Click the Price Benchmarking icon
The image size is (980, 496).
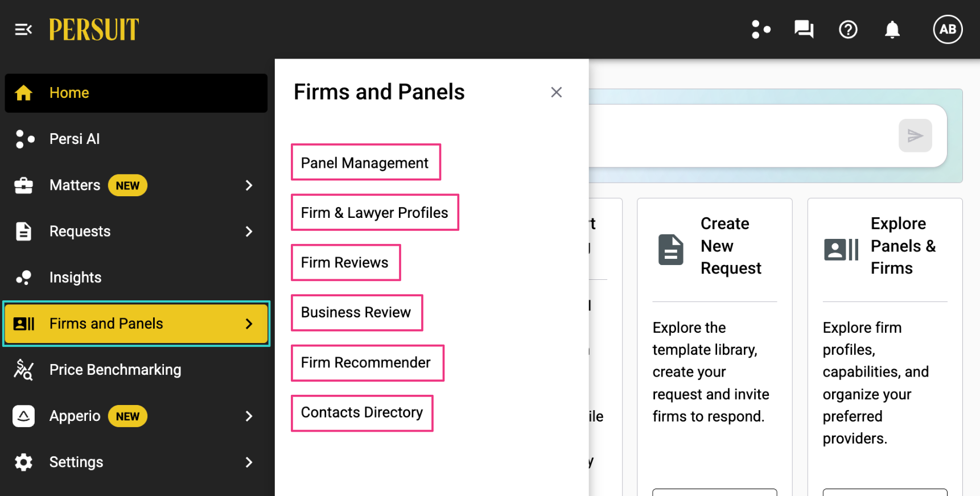pos(23,370)
